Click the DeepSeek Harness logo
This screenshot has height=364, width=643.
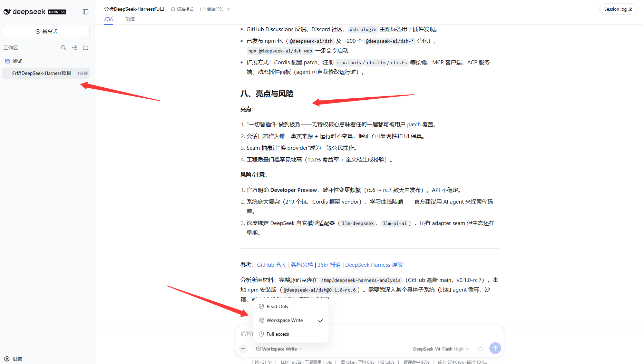coord(35,12)
